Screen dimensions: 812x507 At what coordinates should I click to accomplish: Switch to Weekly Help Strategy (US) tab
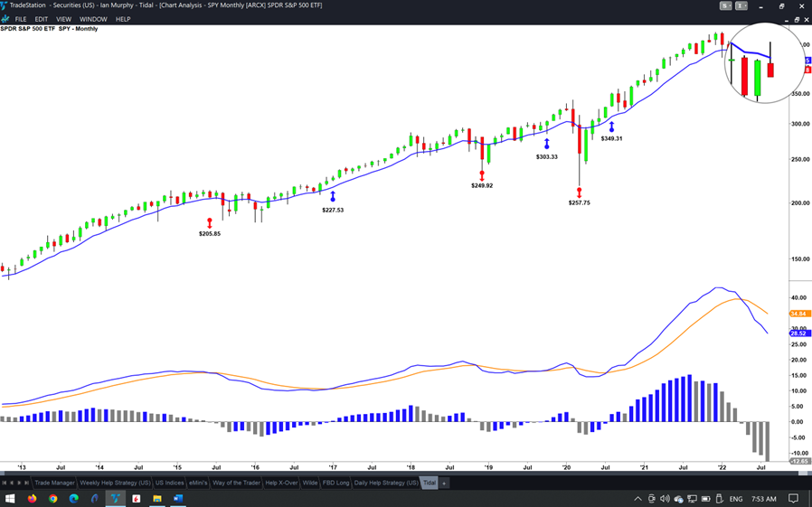(x=115, y=483)
